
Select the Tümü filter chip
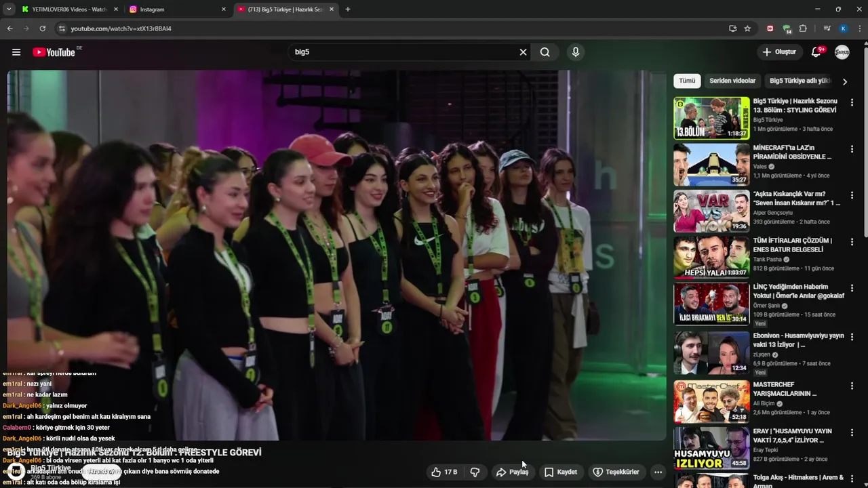pyautogui.click(x=687, y=81)
